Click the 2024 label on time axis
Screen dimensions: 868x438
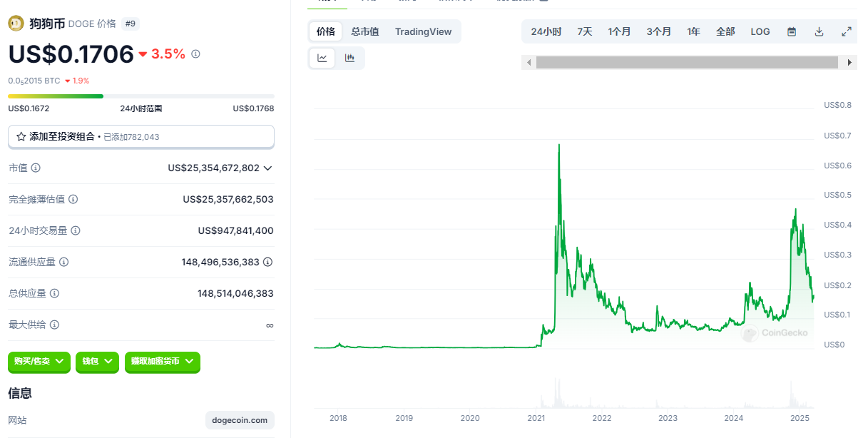(734, 418)
